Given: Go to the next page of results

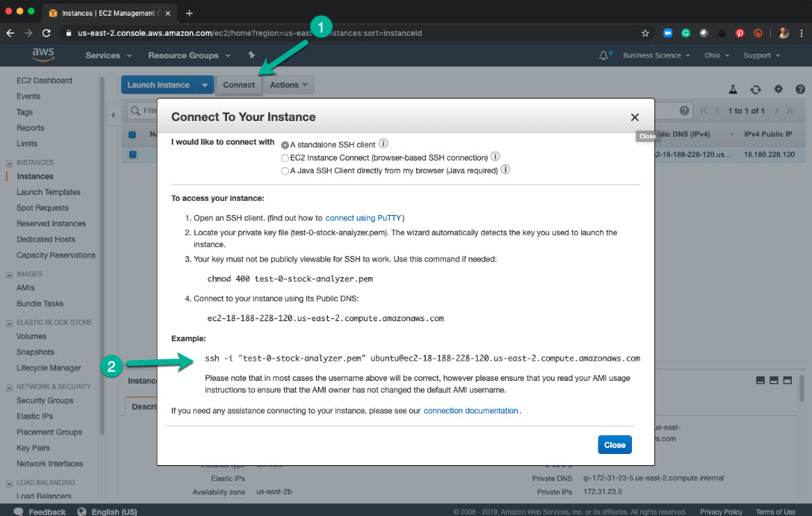Looking at the screenshot, I should 775,111.
